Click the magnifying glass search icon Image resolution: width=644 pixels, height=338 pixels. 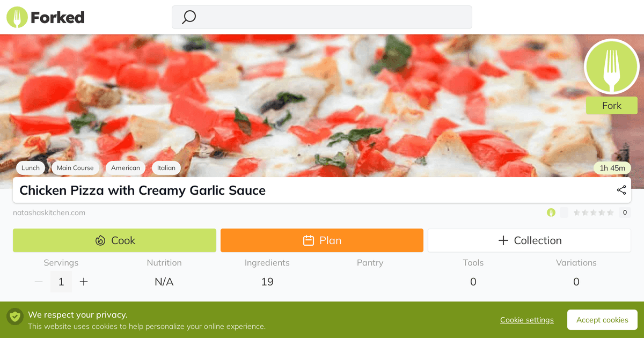(189, 17)
